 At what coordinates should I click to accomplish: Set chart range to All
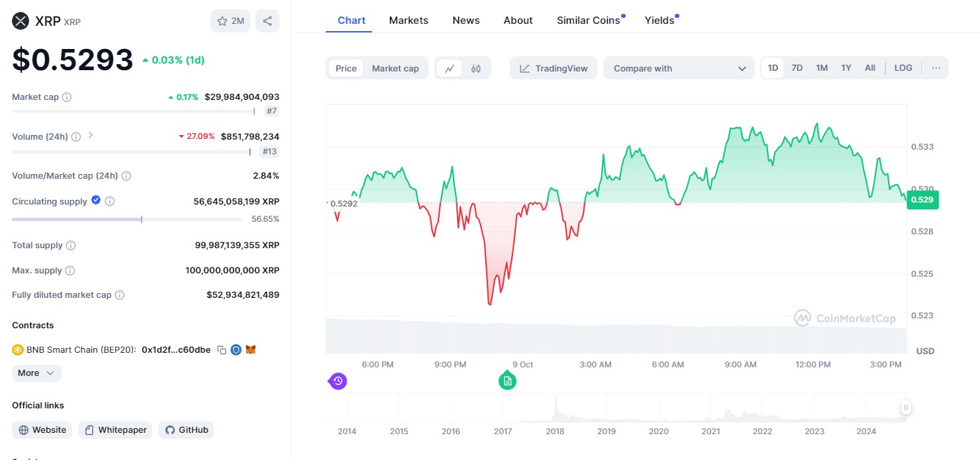pyautogui.click(x=870, y=68)
